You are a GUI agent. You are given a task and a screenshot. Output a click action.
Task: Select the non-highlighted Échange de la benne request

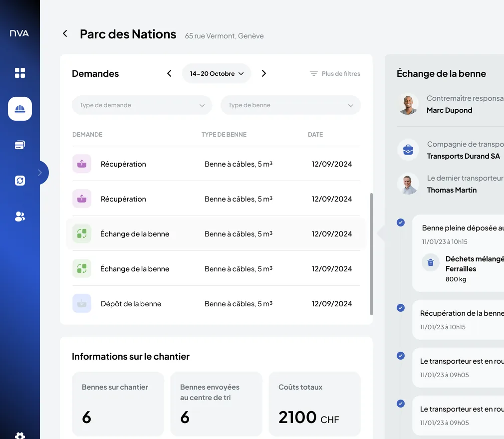(216, 269)
